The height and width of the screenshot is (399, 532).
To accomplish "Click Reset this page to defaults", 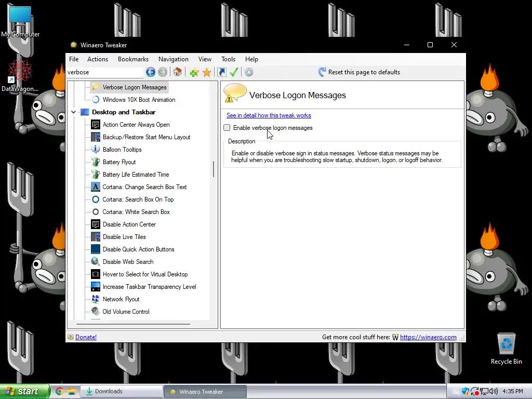I will 360,72.
